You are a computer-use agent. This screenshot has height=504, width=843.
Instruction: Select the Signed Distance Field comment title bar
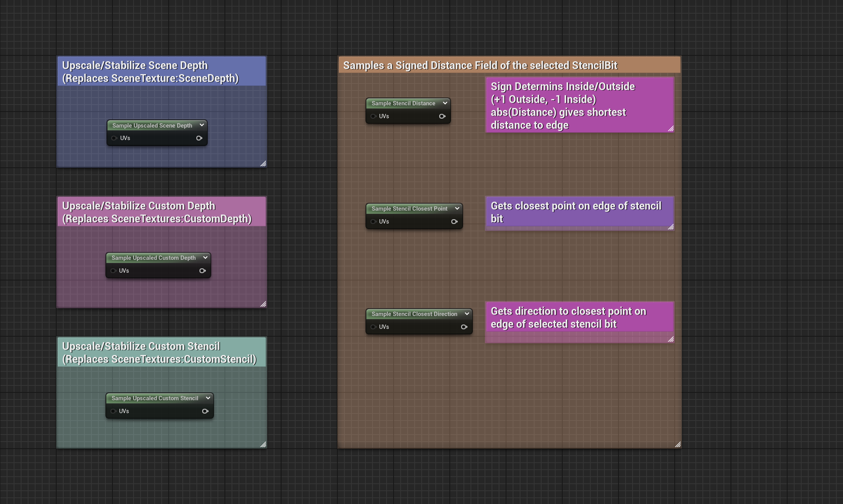[509, 65]
